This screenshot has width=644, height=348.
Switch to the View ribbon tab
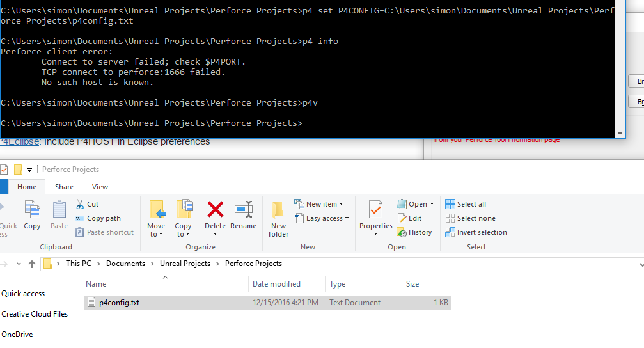pyautogui.click(x=100, y=187)
